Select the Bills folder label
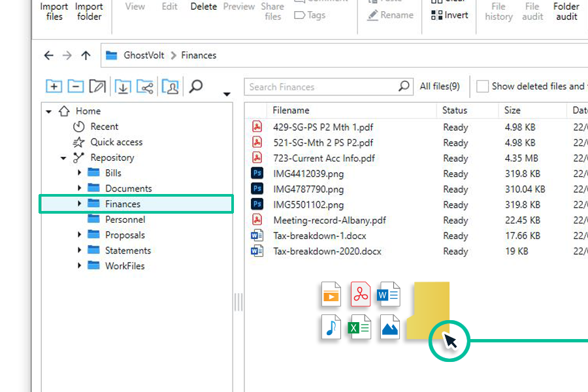This screenshot has width=588, height=392. (113, 173)
